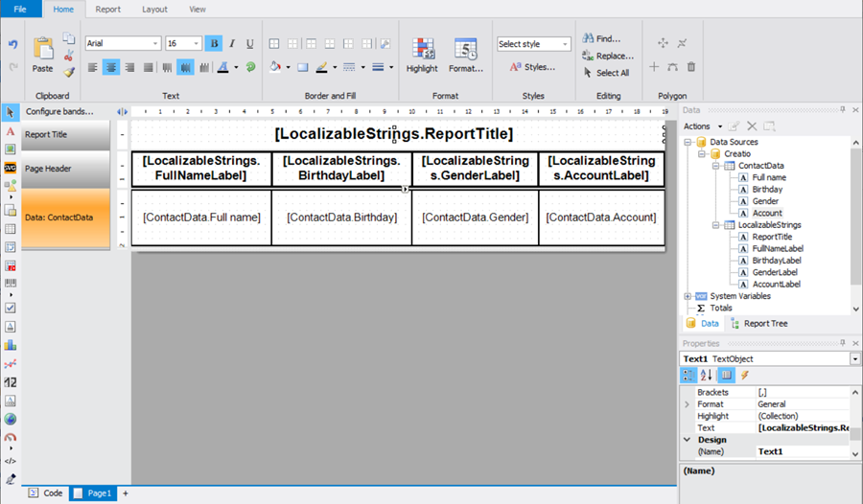Select the Map globe object tool
Viewport: 863px width, 504px height.
pos(10,420)
